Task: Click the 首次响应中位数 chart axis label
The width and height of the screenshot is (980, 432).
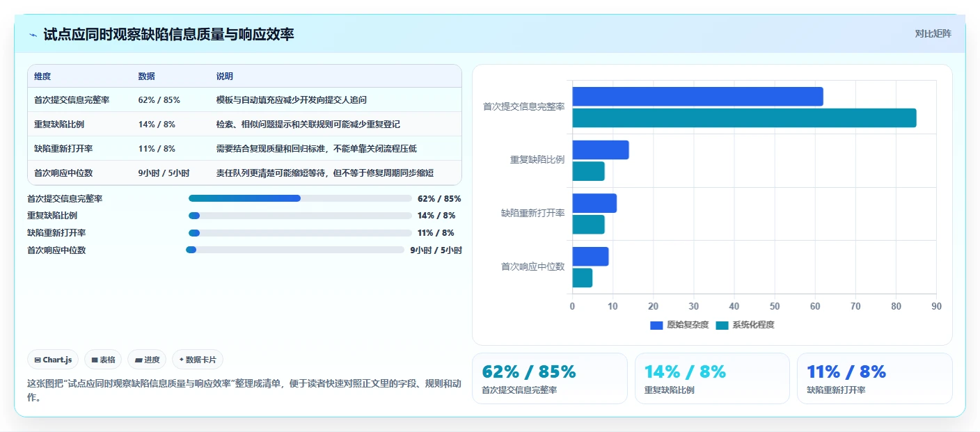Action: click(x=532, y=266)
